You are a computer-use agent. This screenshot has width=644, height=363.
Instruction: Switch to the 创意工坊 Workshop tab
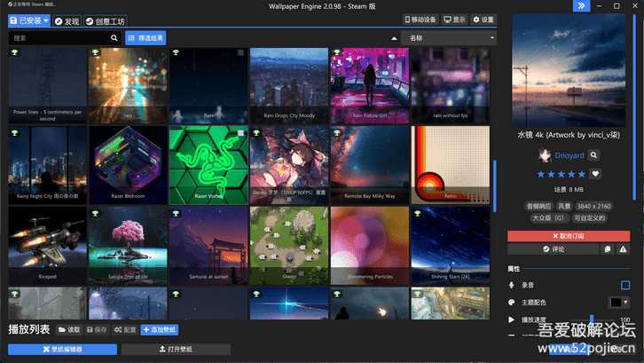click(105, 20)
